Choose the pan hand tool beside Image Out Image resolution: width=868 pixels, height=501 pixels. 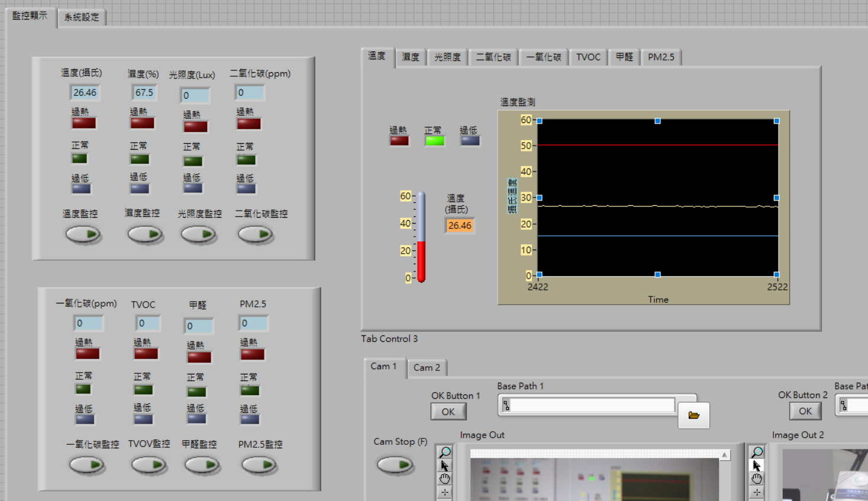coord(444,479)
